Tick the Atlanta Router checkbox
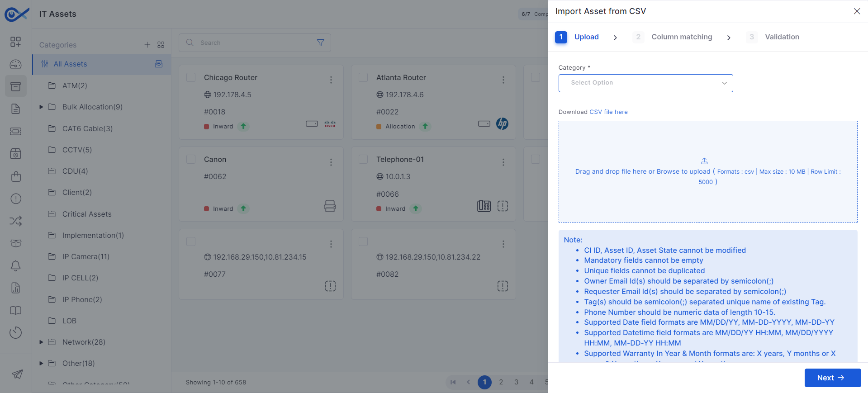 pos(363,77)
